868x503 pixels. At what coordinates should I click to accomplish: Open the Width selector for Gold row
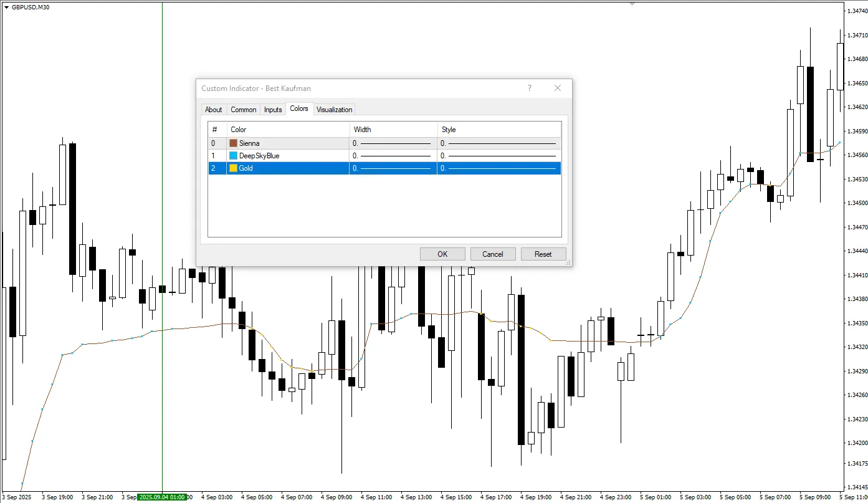[393, 168]
